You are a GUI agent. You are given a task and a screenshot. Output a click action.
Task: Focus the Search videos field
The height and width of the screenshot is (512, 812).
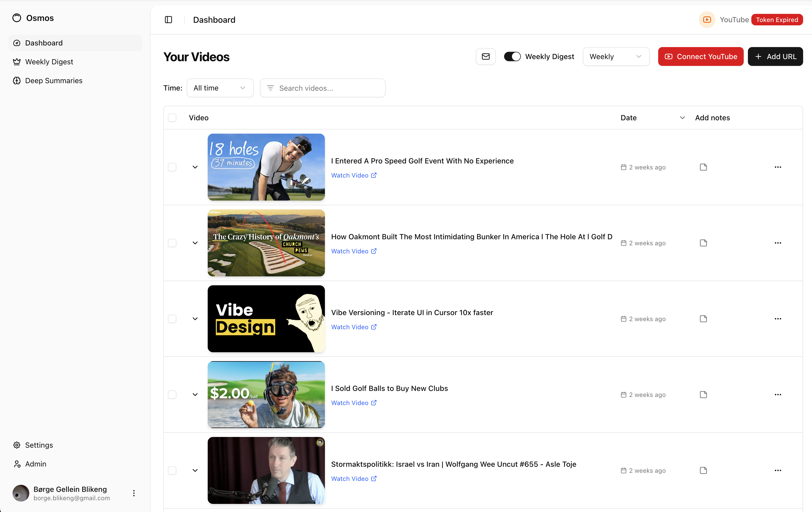[323, 88]
